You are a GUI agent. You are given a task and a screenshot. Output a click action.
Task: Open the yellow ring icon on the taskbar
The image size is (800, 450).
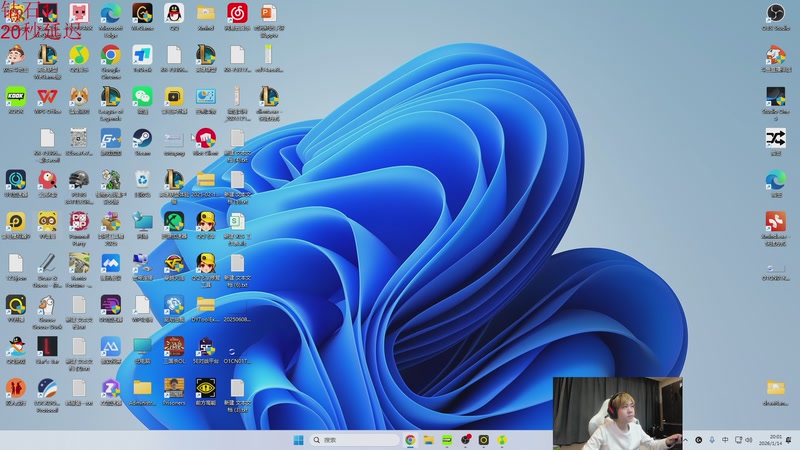click(x=484, y=440)
